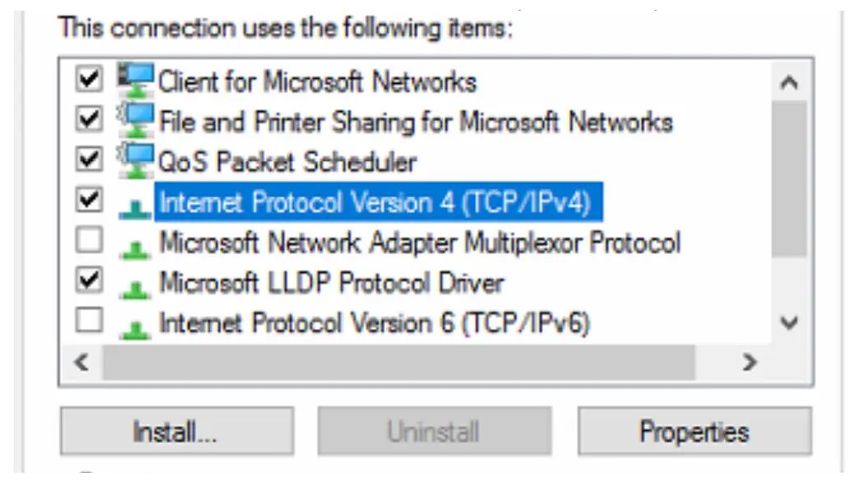The height and width of the screenshot is (504, 858).
Task: Enable Internet Protocol Version 6 checkbox
Action: 88,321
